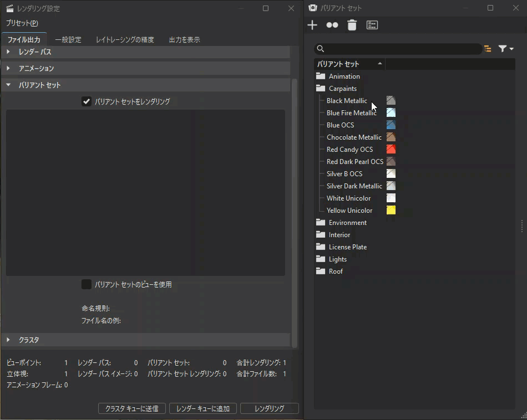Select Red Dark Pearl OCS variant set

355,161
